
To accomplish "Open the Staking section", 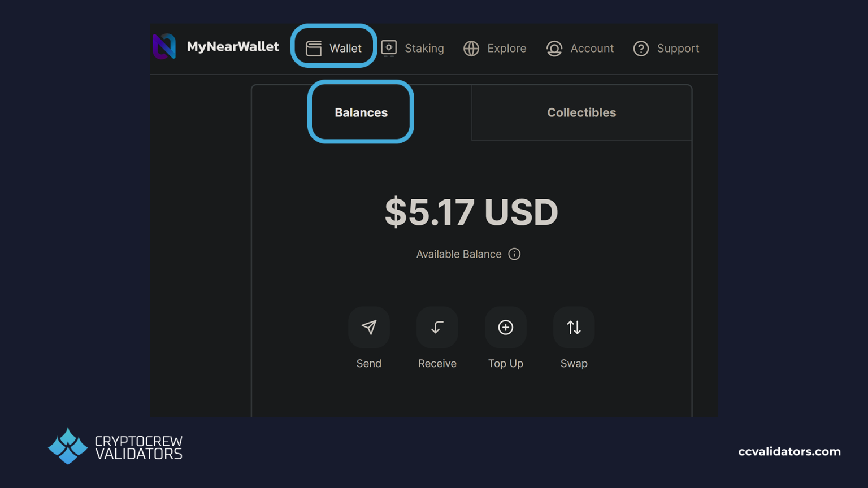I will coord(424,48).
